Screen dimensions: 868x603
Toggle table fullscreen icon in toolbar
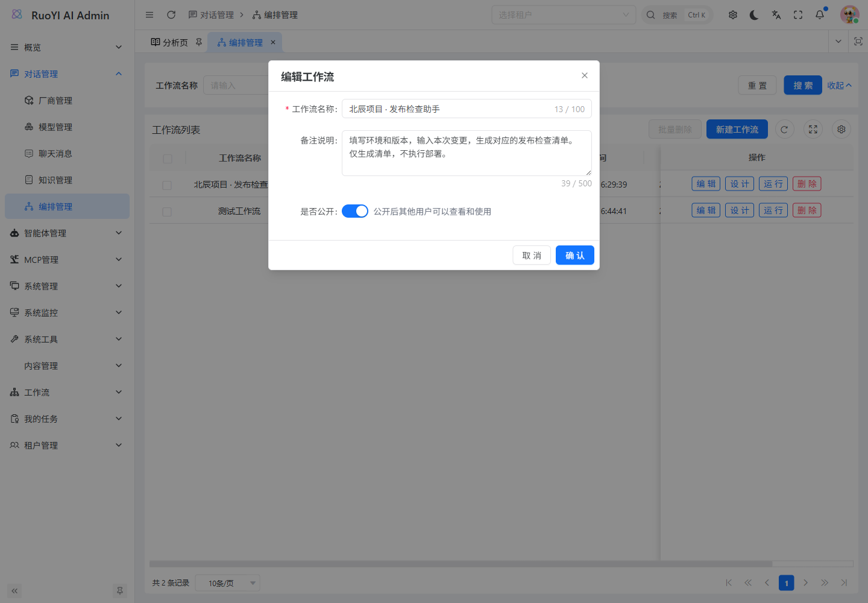coord(813,130)
